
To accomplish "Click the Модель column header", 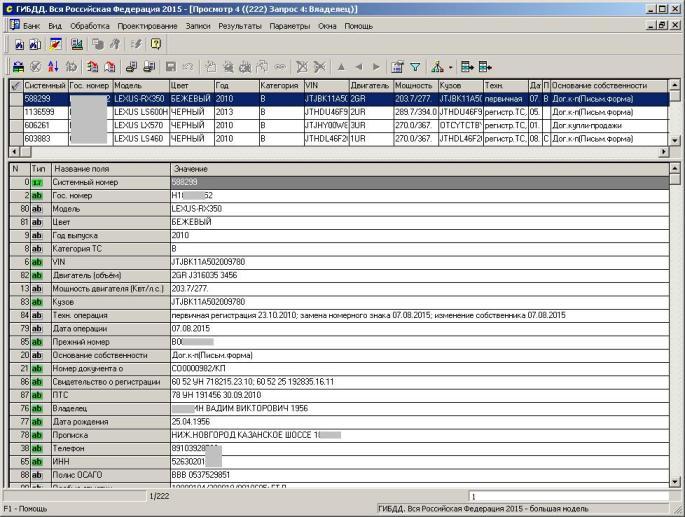I will (141, 86).
